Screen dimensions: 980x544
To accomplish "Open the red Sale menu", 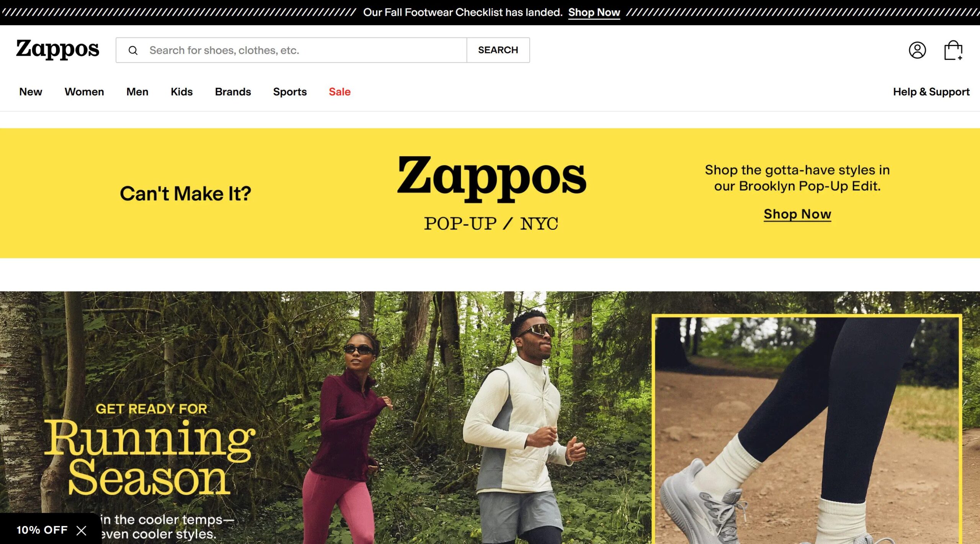I will (x=340, y=92).
